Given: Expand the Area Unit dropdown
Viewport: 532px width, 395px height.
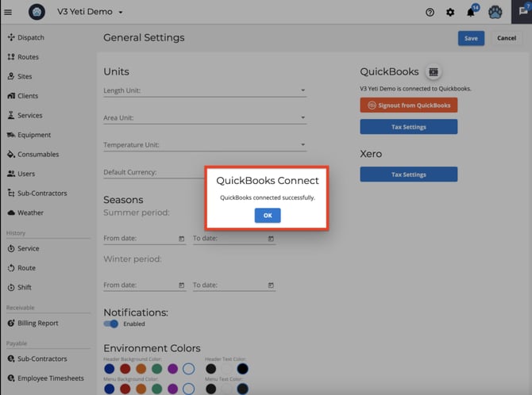Looking at the screenshot, I should point(303,118).
